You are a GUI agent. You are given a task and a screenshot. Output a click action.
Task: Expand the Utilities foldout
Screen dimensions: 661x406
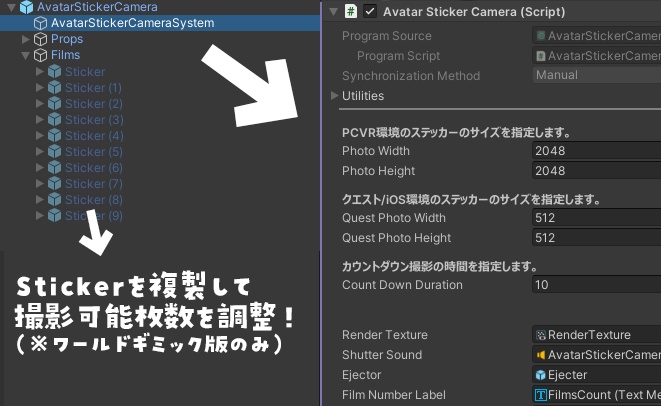334,96
